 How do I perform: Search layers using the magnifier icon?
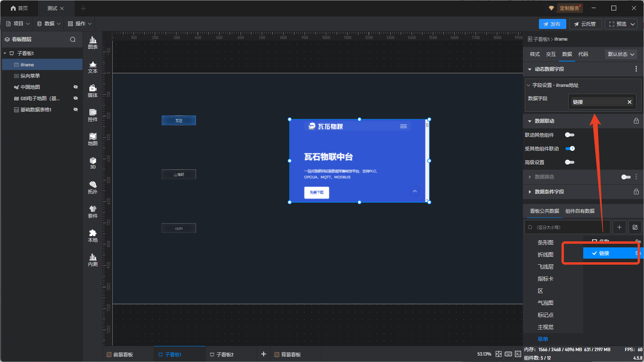click(73, 39)
